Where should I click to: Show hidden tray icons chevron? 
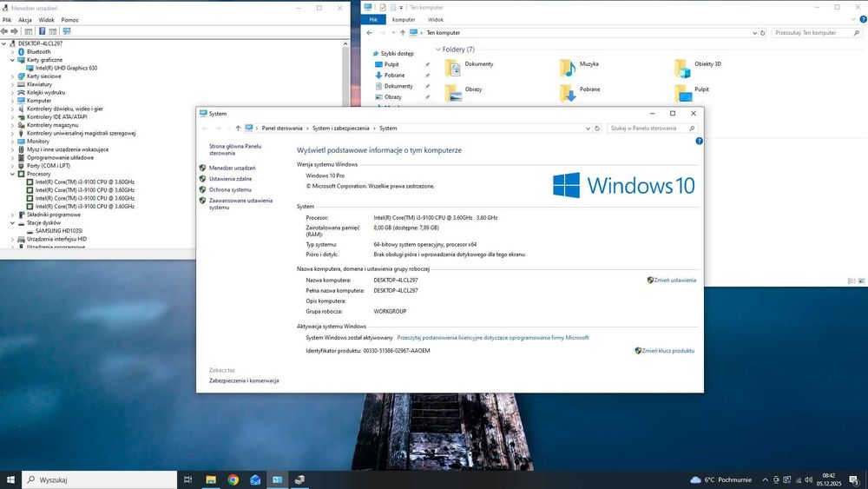pyautogui.click(x=765, y=479)
